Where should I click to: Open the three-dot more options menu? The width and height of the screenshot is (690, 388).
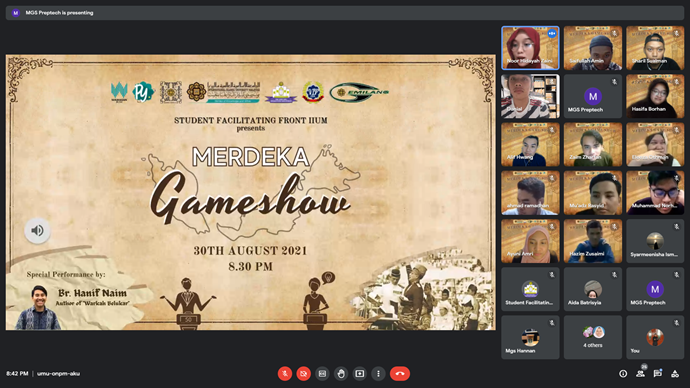tap(378, 373)
